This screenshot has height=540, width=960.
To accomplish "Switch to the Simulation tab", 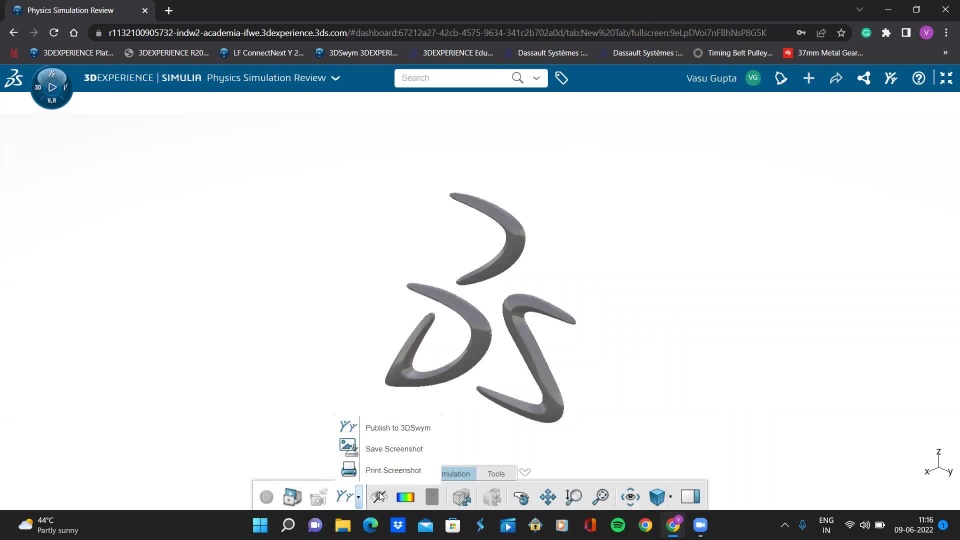I will pyautogui.click(x=458, y=473).
